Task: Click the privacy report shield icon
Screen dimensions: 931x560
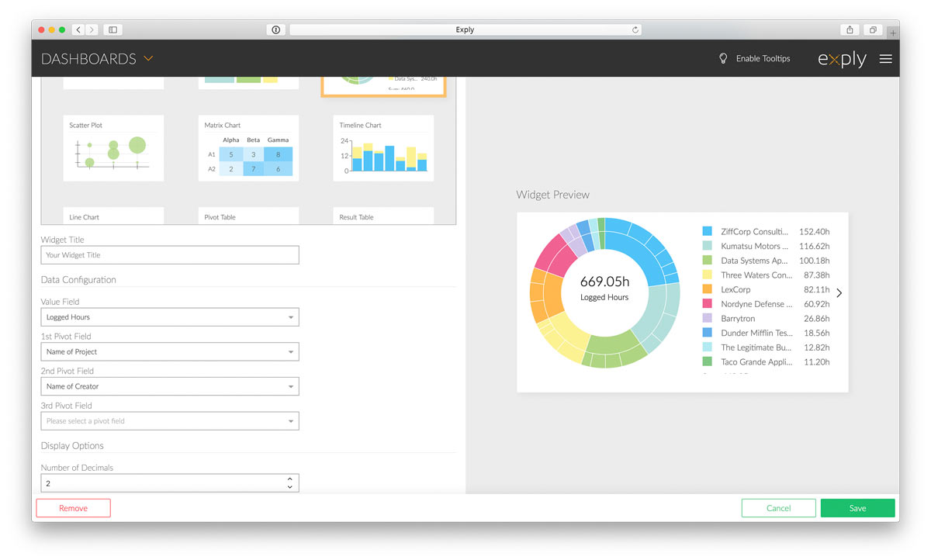Action: point(276,29)
